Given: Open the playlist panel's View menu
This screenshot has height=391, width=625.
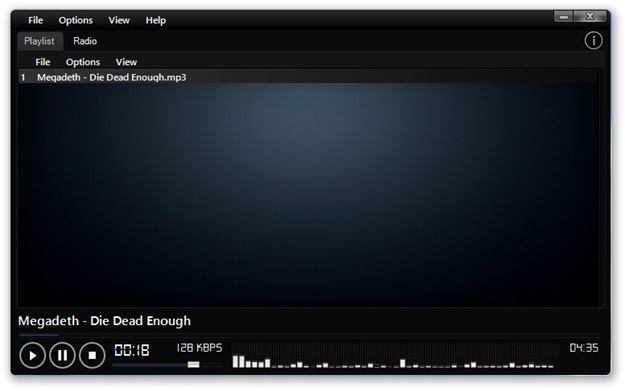Looking at the screenshot, I should pyautogui.click(x=126, y=62).
